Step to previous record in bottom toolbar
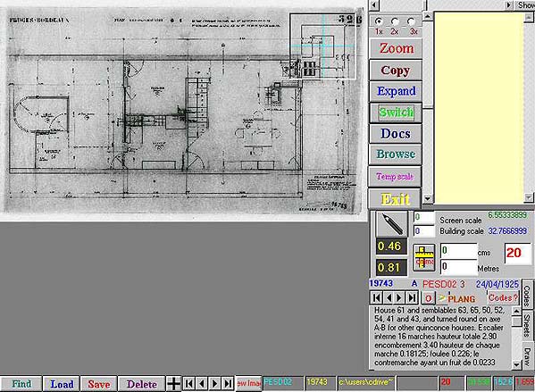The image size is (535, 392). tap(202, 384)
